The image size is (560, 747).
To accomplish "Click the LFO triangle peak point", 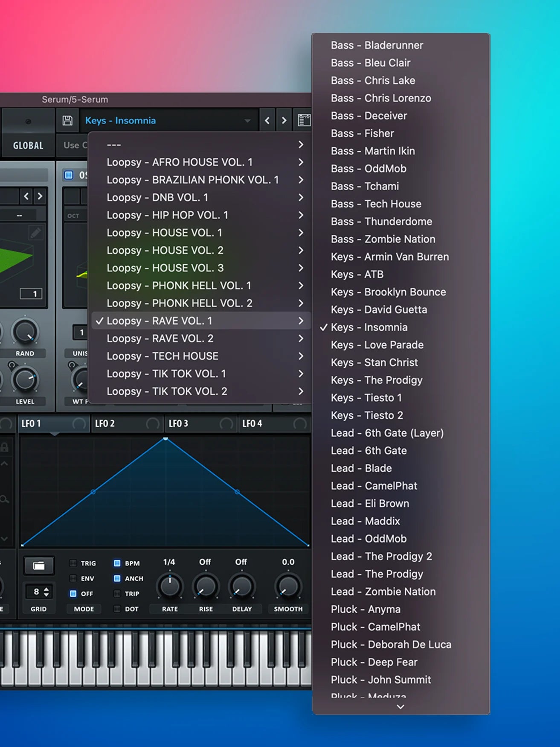I will 165,438.
